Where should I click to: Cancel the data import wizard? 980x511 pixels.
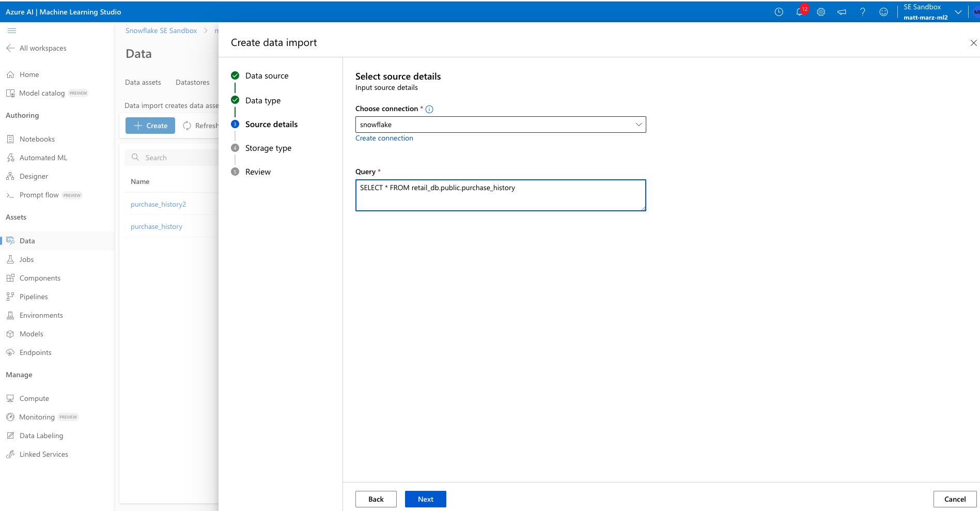954,499
